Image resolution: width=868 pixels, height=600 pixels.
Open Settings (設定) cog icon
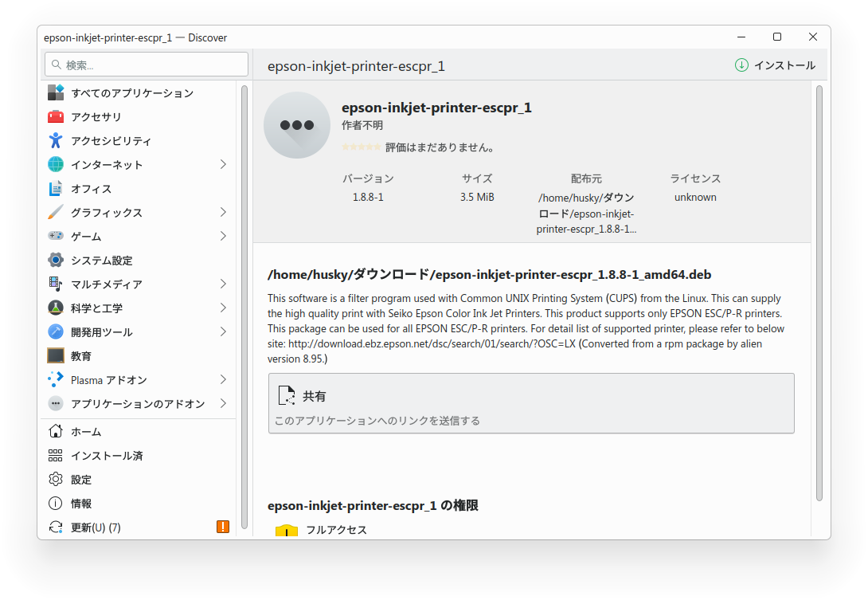coord(56,479)
